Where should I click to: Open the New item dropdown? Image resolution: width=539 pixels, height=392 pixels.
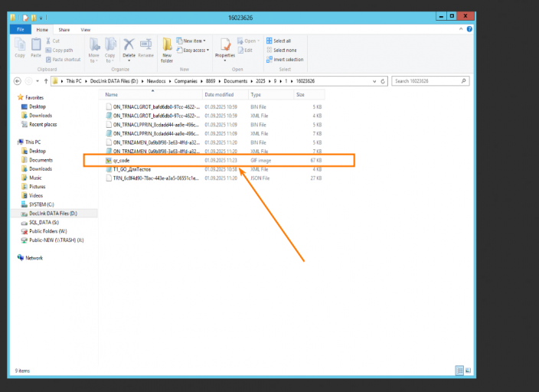pos(191,41)
